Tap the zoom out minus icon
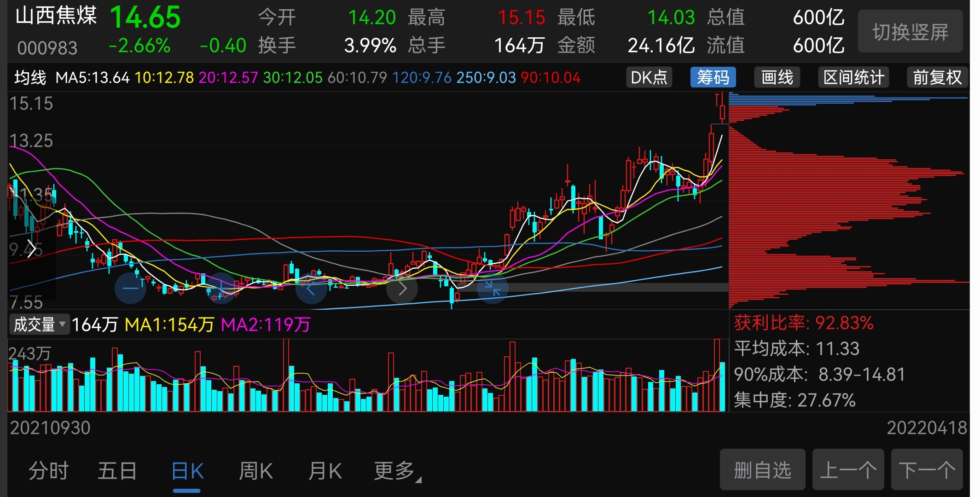Screen dimensions: 980x497 (x=130, y=289)
